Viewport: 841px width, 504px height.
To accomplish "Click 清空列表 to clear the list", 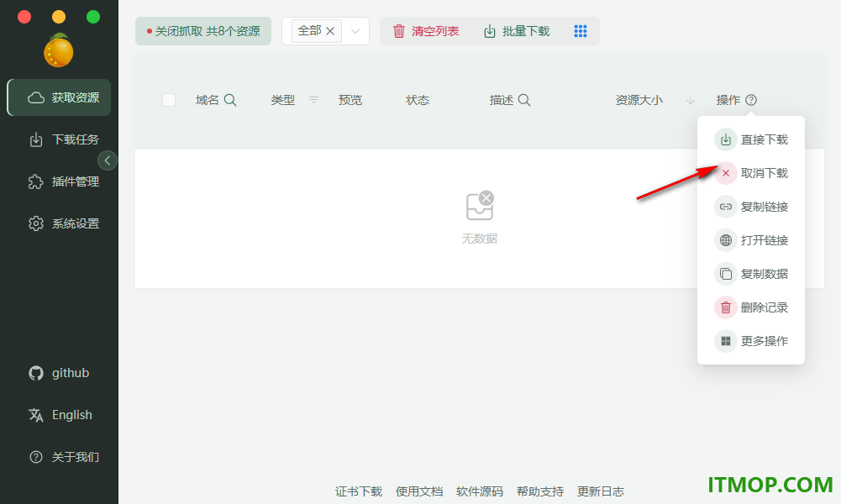I will 427,31.
